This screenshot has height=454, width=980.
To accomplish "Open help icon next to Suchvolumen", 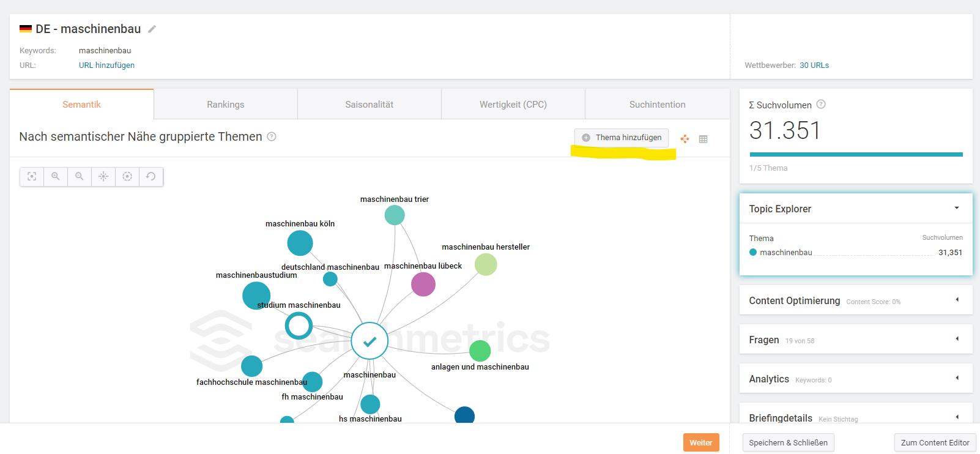I will coord(821,104).
